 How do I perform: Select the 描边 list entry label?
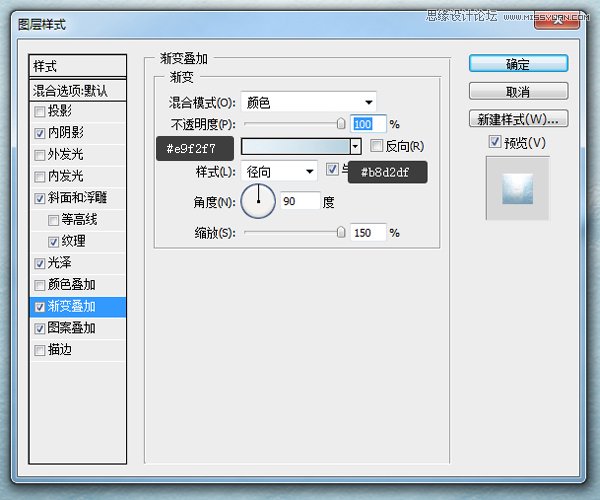(x=60, y=349)
